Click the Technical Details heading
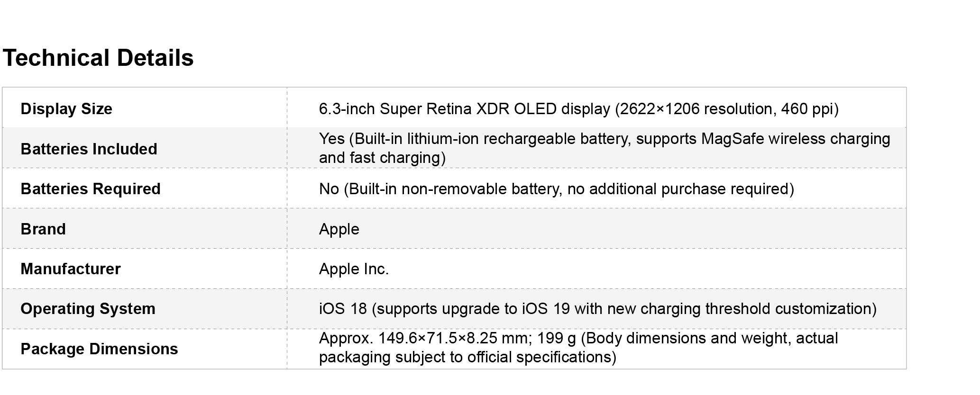 98,58
